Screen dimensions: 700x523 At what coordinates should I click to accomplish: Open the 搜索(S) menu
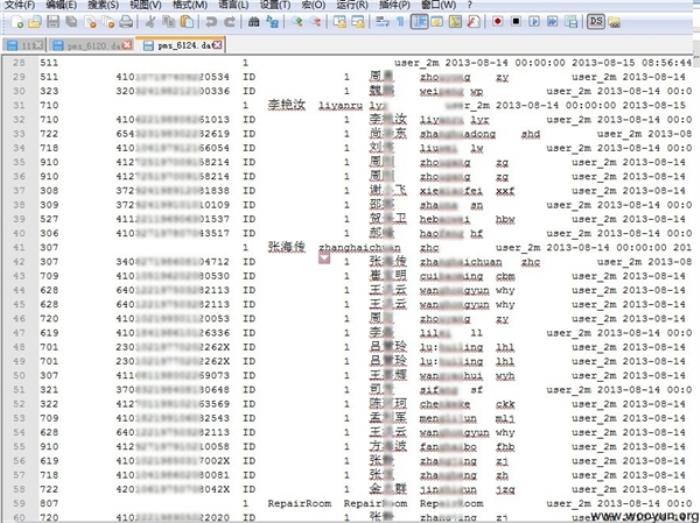pyautogui.click(x=103, y=5)
